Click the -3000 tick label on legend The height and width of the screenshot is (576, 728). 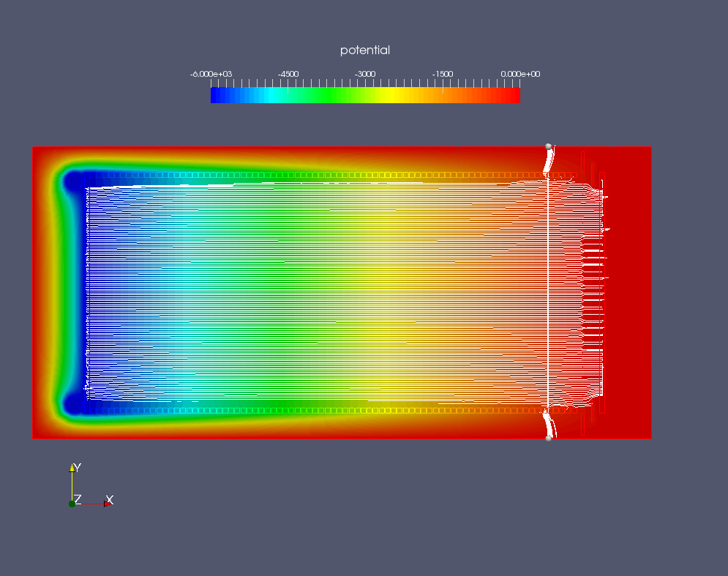(x=365, y=75)
